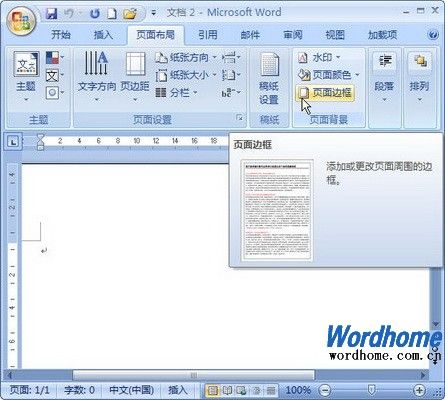This screenshot has height=400, width=445.
Task: Switch to Print Layout view
Action: point(212,390)
